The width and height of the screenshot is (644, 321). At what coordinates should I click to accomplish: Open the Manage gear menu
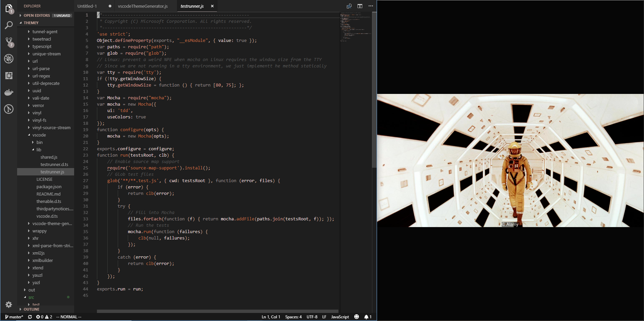9,305
